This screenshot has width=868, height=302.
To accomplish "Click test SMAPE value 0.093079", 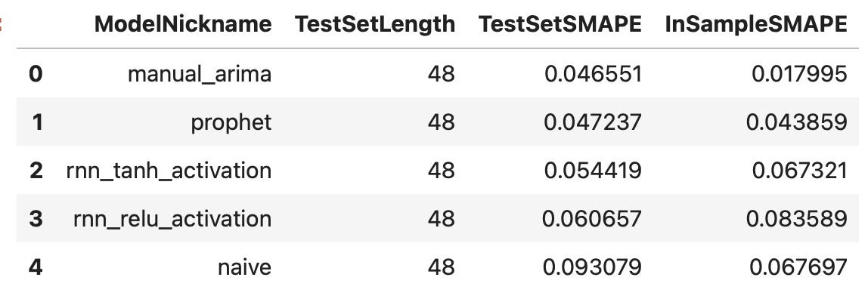I will click(x=592, y=267).
